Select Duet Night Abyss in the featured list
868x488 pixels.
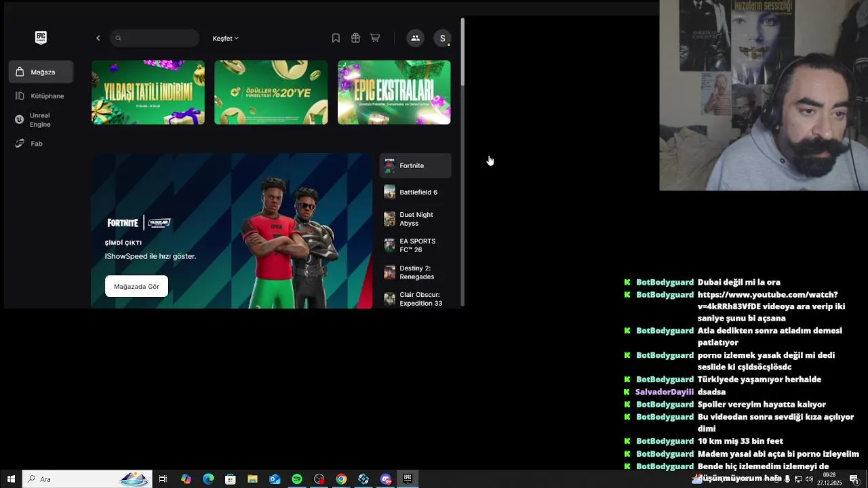pos(415,219)
